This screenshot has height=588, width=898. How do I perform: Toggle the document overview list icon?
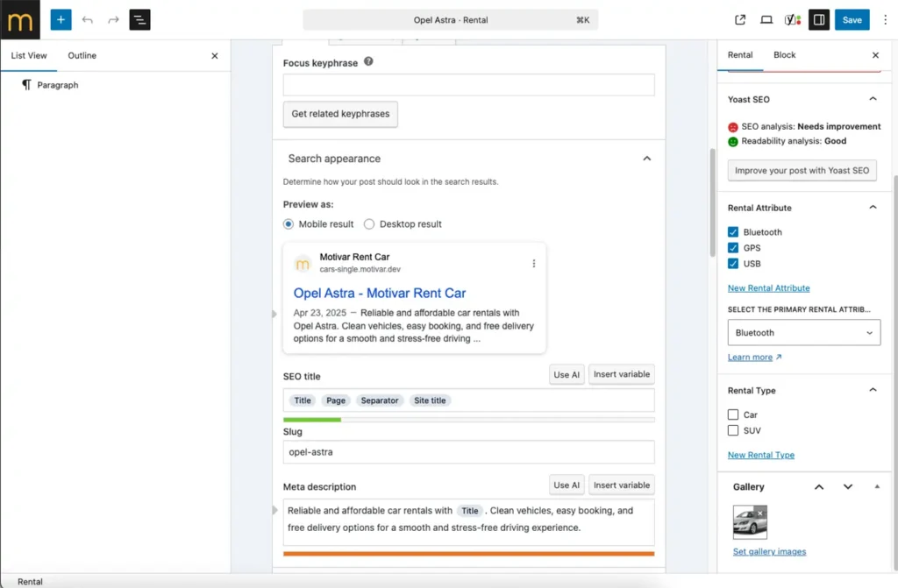[139, 19]
